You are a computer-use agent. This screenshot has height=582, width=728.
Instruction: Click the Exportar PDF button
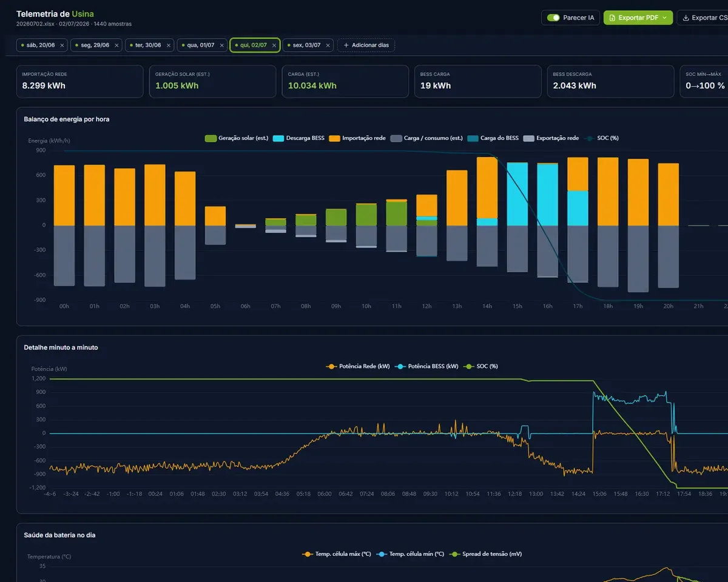pos(638,18)
